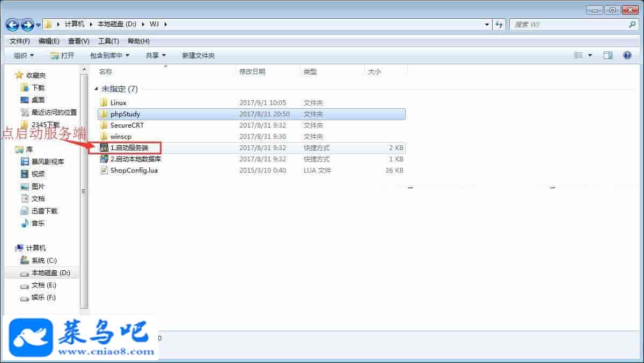Select 收藏夹 in the navigation pane
The image size is (644, 363).
tap(31, 76)
